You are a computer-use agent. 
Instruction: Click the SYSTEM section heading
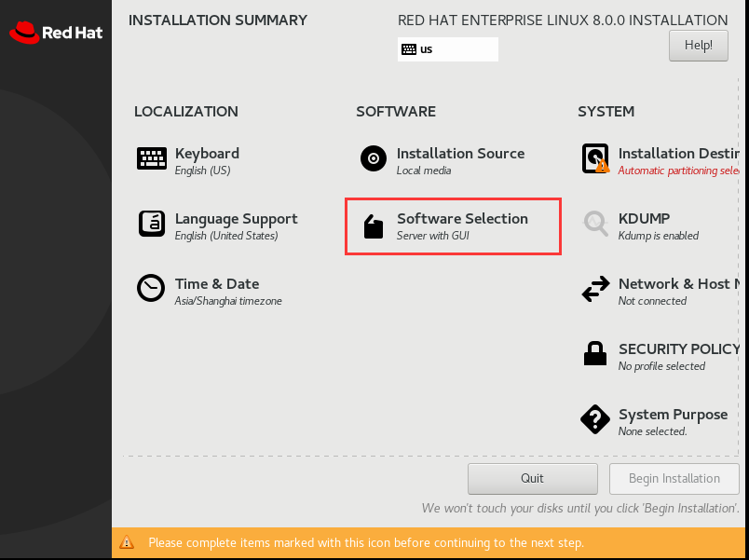(606, 111)
